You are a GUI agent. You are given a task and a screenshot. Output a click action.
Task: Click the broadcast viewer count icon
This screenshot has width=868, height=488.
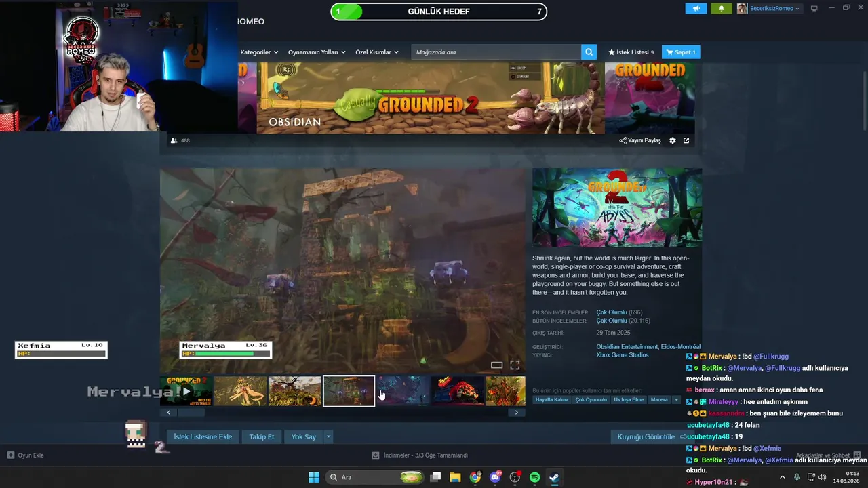click(174, 140)
